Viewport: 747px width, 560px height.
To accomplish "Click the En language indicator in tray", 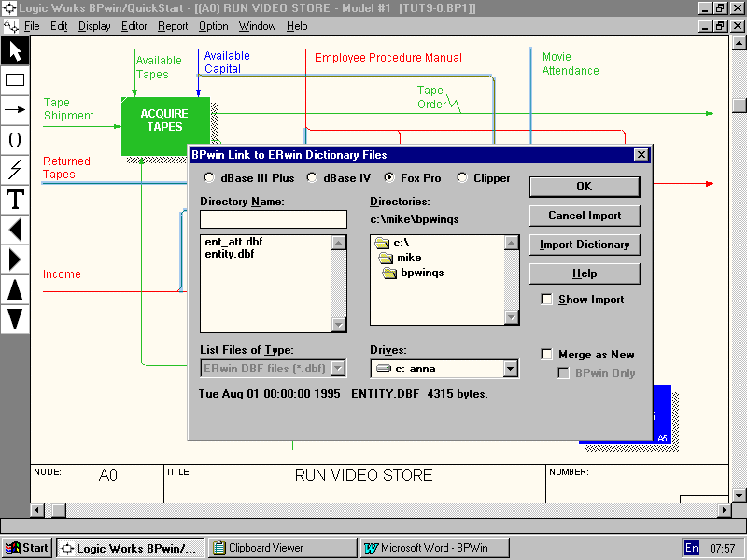I will pyautogui.click(x=692, y=548).
